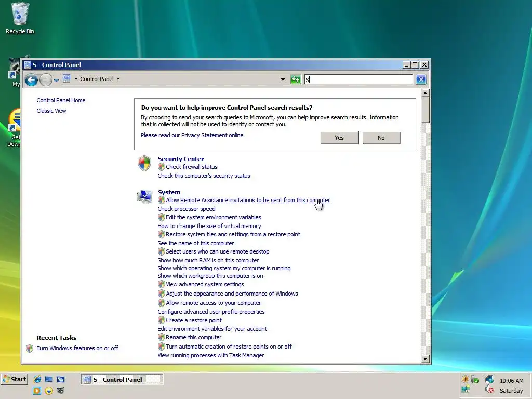Click the System computer icon
This screenshot has width=532, height=399.
[x=144, y=197]
